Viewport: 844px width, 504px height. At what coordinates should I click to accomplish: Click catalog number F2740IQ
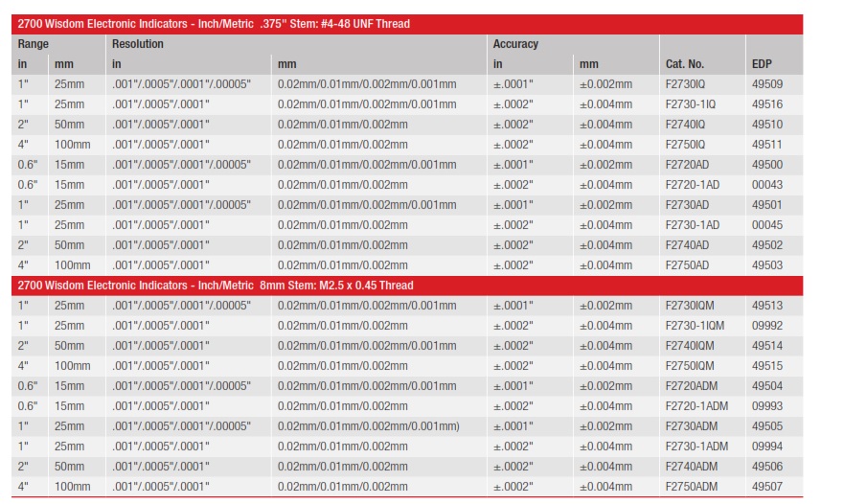685,125
